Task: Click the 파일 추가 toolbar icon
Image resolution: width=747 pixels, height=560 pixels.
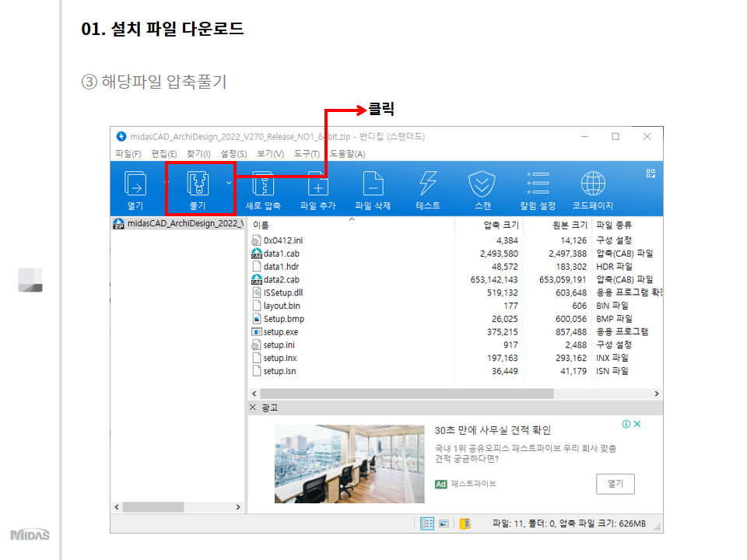Action: (317, 184)
